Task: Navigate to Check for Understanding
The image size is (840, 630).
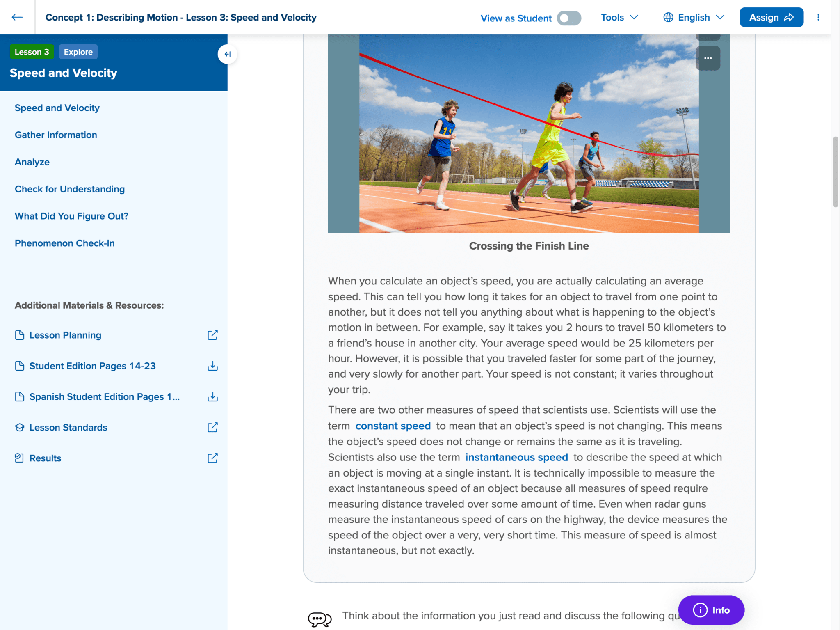Action: coord(70,189)
